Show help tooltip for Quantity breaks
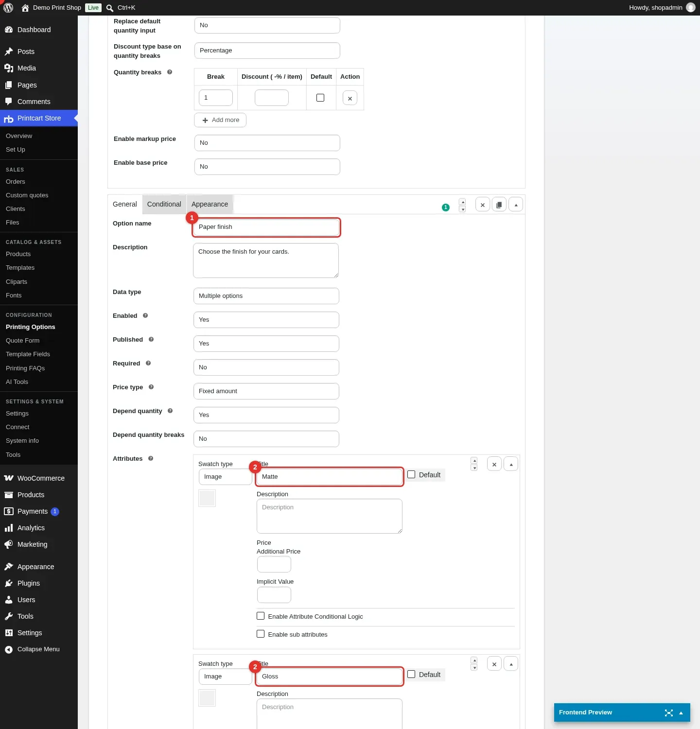The height and width of the screenshot is (729, 700). point(170,72)
